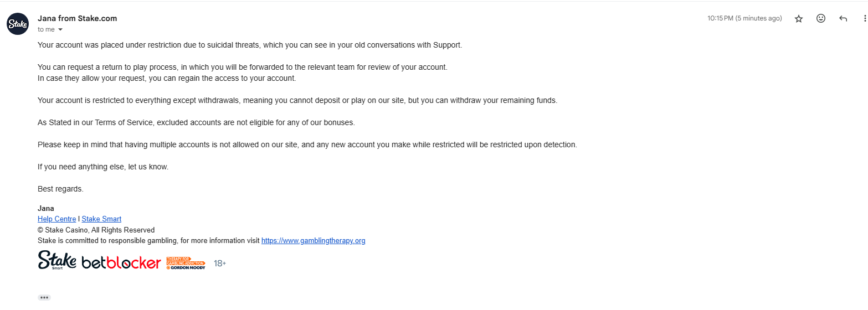Visit the gamblingtherapy.org link
The height and width of the screenshot is (310, 868).
[313, 240]
